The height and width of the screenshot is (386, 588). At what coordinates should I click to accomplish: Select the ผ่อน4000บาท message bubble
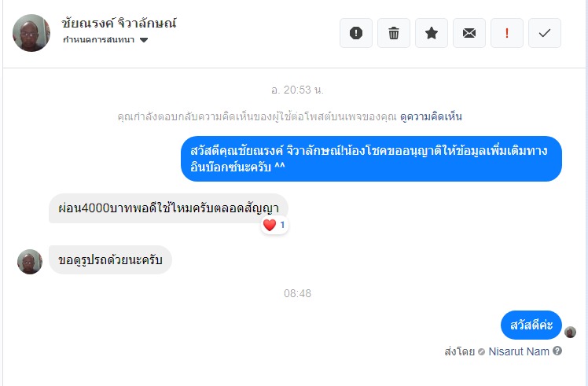coord(168,208)
